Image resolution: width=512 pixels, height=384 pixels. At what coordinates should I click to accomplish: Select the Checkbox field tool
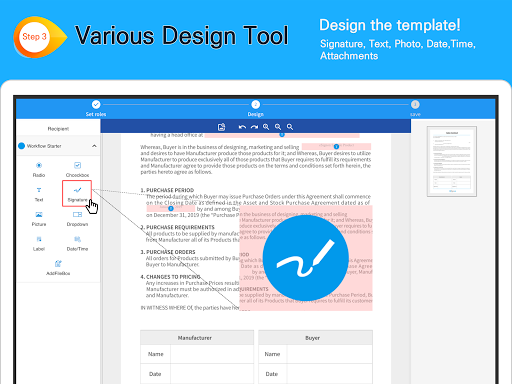point(77,169)
